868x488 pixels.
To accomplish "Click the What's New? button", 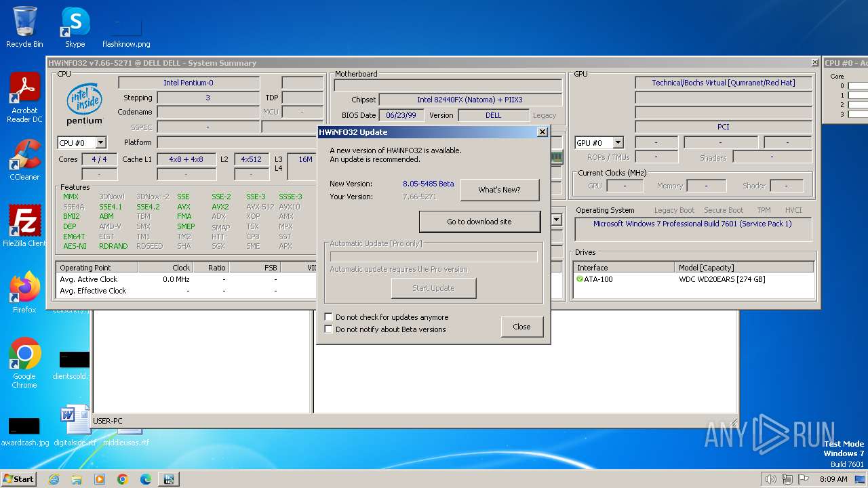I will click(x=500, y=190).
